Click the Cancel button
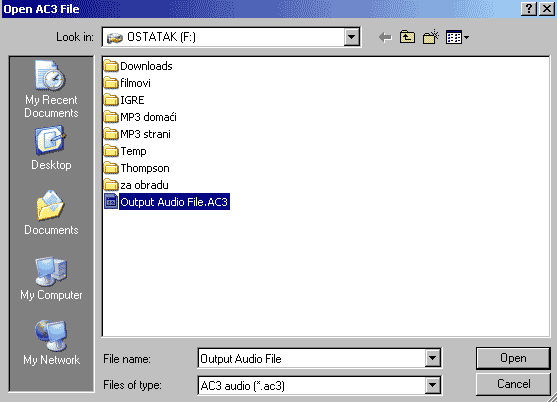The height and width of the screenshot is (402, 557). (513, 384)
